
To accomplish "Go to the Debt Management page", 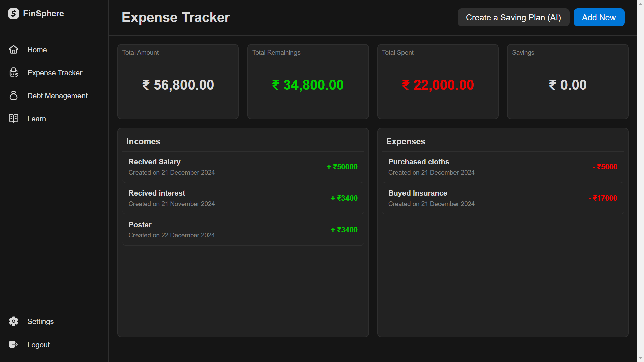I will point(57,96).
